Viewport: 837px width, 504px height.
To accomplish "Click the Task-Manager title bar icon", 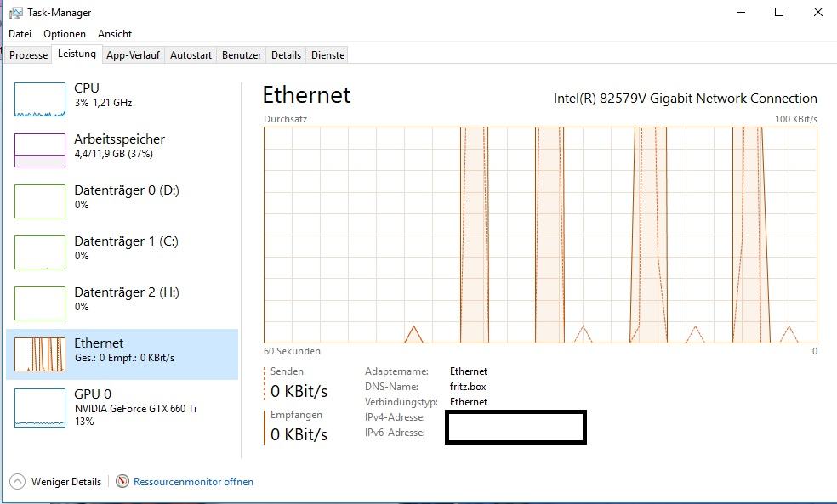I will click(x=16, y=13).
